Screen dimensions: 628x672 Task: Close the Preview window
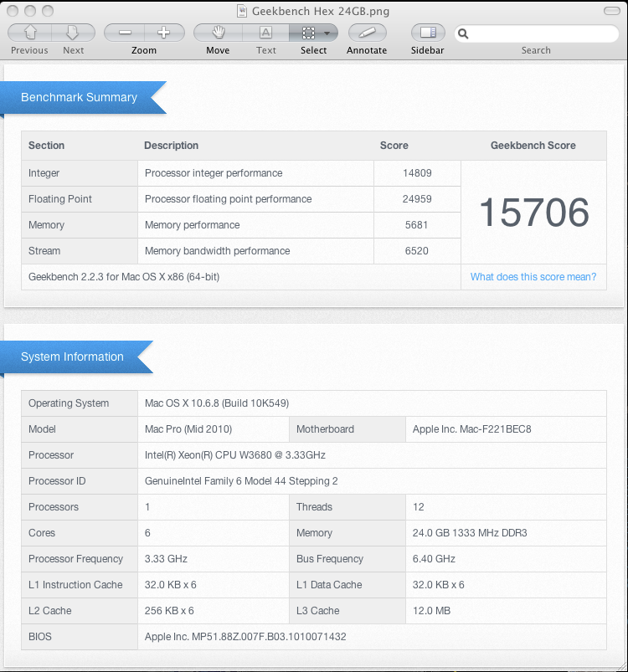pyautogui.click(x=13, y=11)
